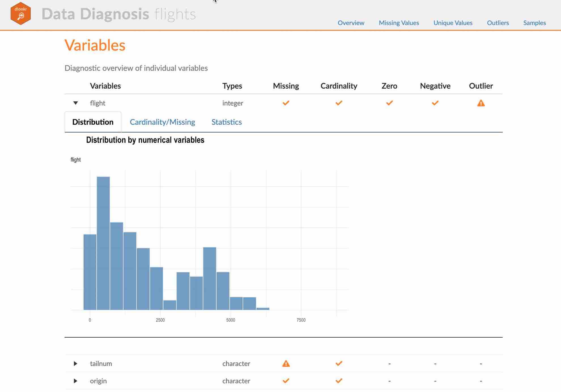Viewport: 561px width, 392px height.
Task: Switch to the Cardinality/Missing tab
Action: pos(162,122)
